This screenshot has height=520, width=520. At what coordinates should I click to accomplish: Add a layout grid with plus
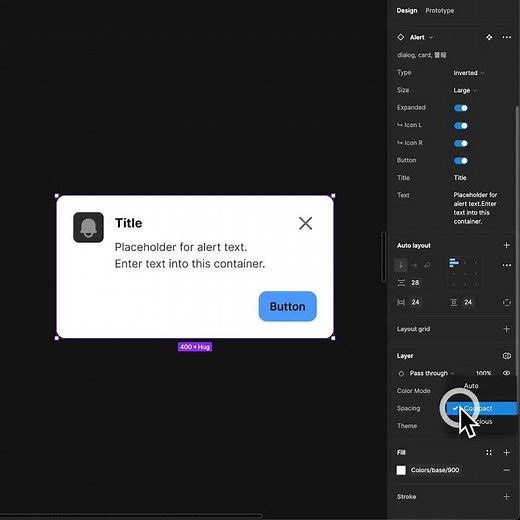(506, 329)
